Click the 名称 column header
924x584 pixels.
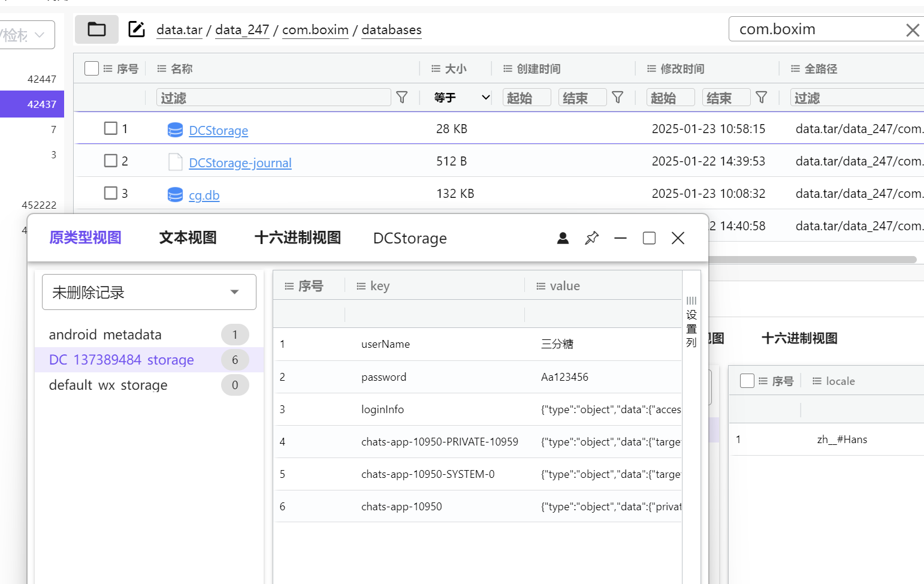pyautogui.click(x=182, y=69)
